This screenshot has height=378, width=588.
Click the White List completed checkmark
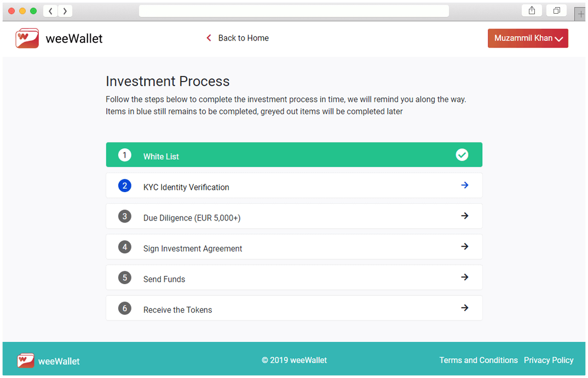462,155
